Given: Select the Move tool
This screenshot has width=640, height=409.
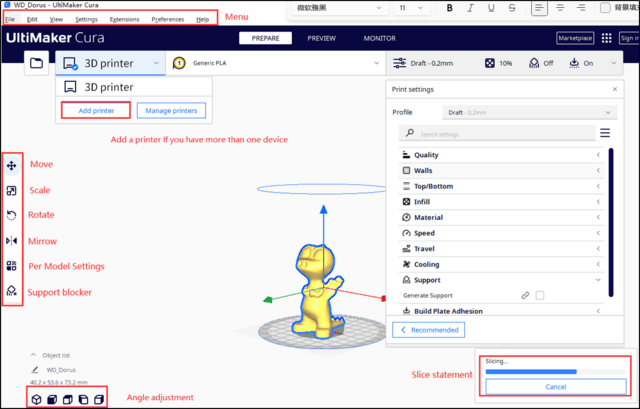Looking at the screenshot, I should coord(12,165).
